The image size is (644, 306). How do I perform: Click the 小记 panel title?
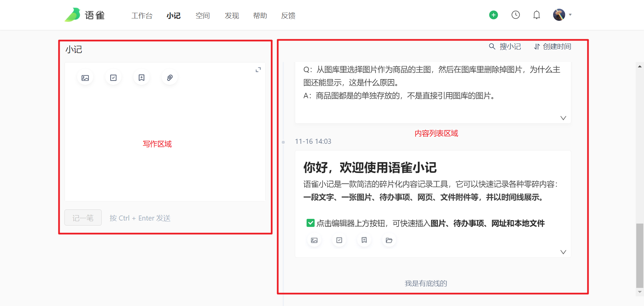73,50
